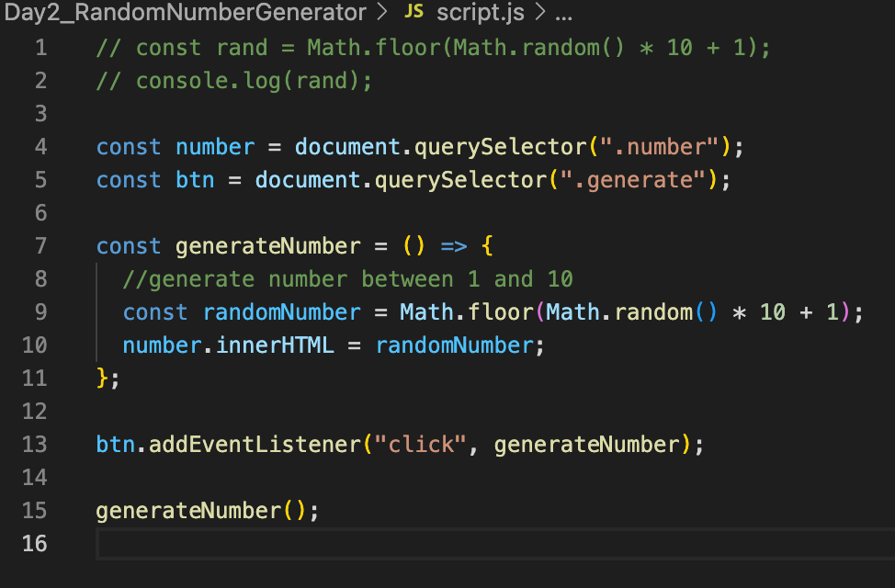Click the breadcrumb ellipsis after script.js
The image size is (895, 588).
[563, 17]
